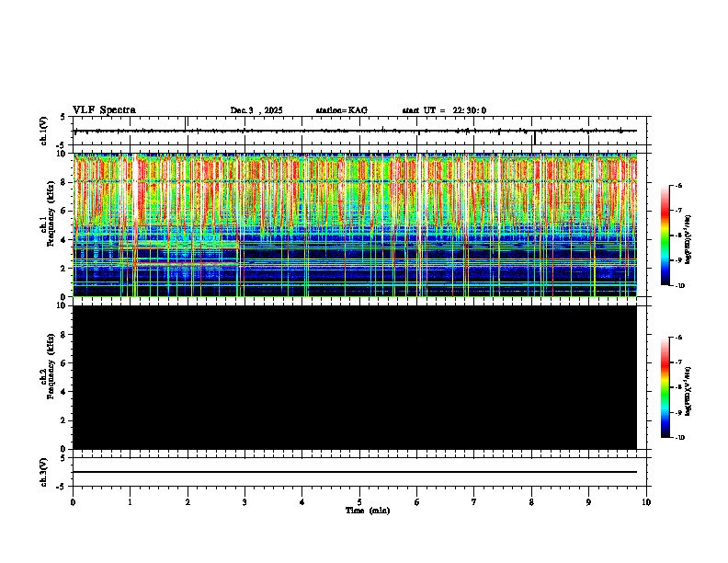Click the ch.1 voltage waveform trace
The width and height of the screenshot is (728, 563).
pos(355,131)
